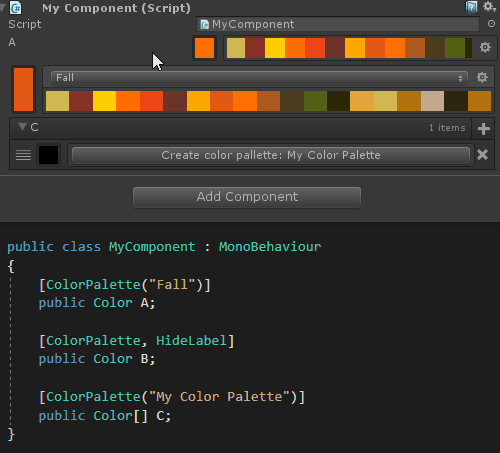Image resolution: width=500 pixels, height=453 pixels.
Task: Create color palette My Color Palette
Action: [x=271, y=155]
